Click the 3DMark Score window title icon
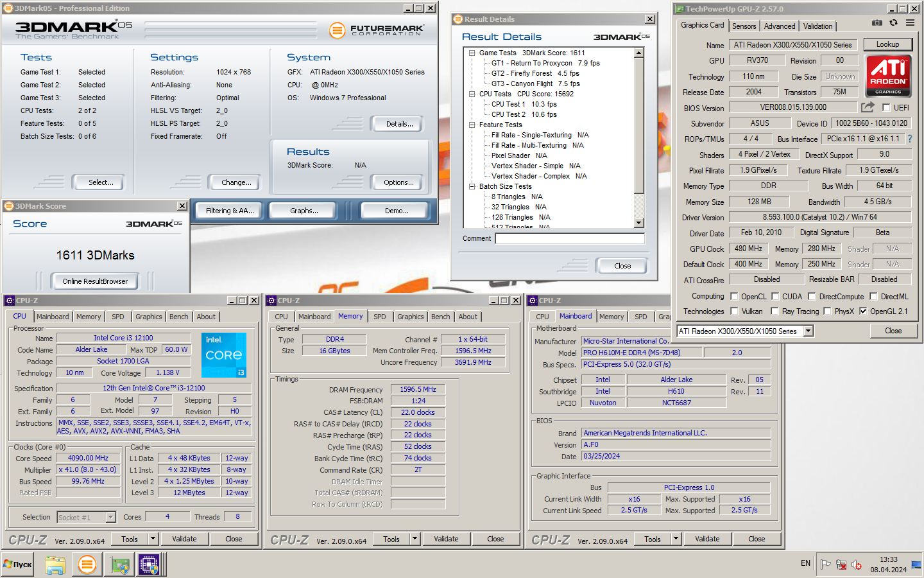924x578 pixels. point(9,206)
